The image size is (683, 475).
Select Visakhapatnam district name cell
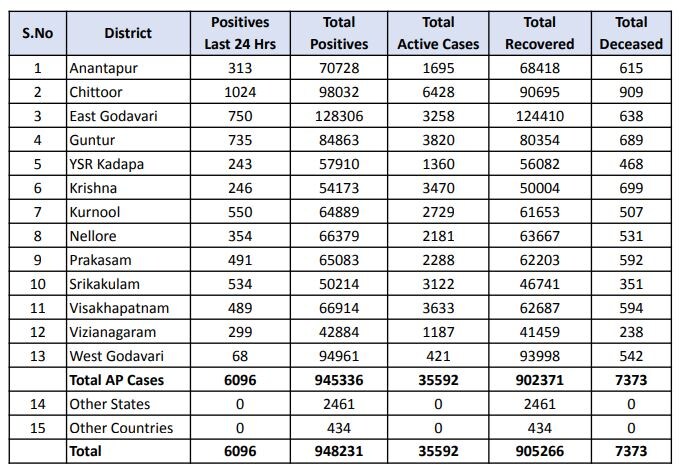click(x=118, y=308)
